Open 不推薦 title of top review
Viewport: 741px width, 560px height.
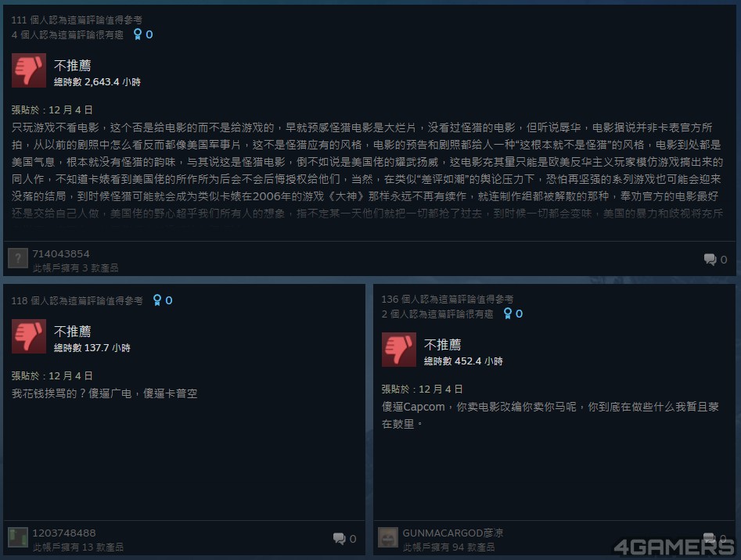tap(72, 65)
